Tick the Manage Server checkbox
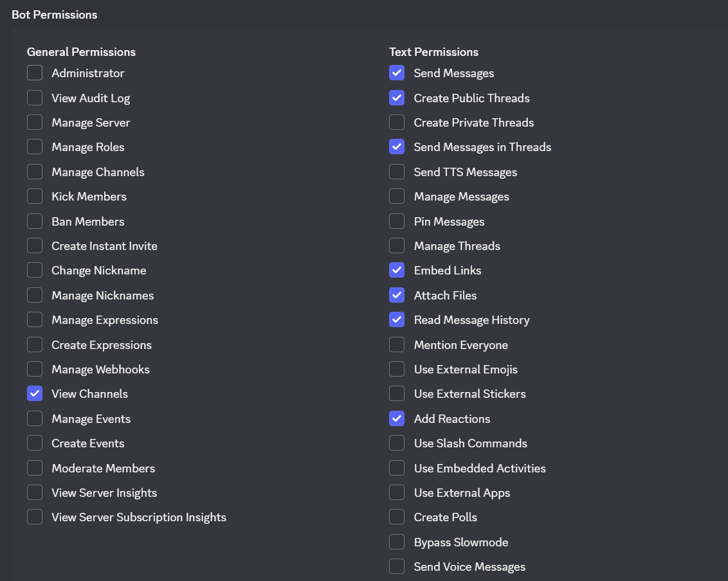Image resolution: width=728 pixels, height=581 pixels. tap(35, 123)
